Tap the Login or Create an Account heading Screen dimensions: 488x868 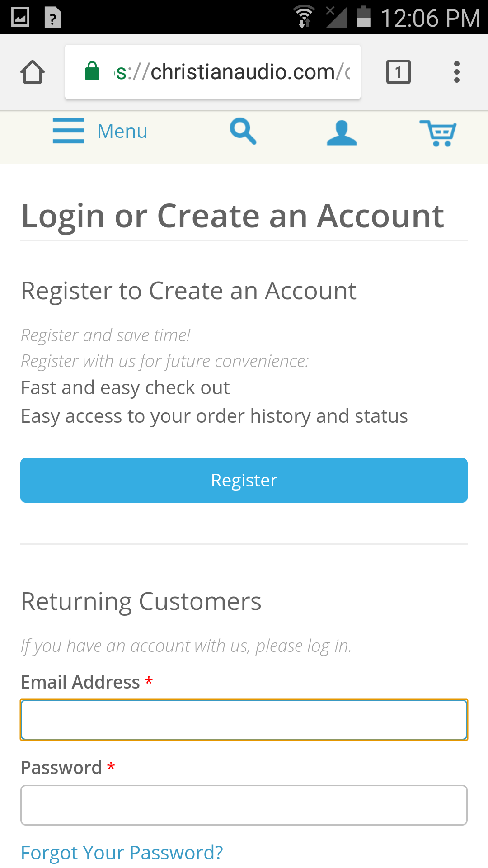[x=233, y=216]
